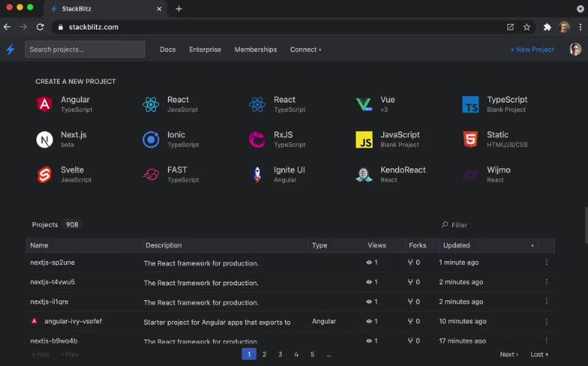Jump to Next projects page
588x366 pixels.
point(508,354)
